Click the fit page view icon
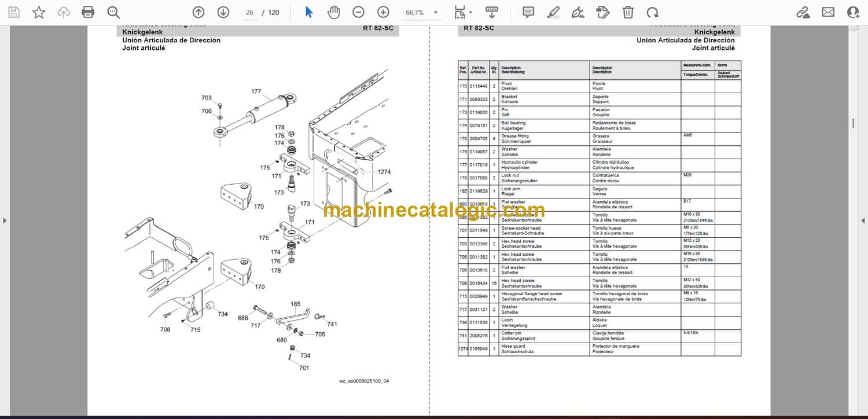 pos(459,12)
